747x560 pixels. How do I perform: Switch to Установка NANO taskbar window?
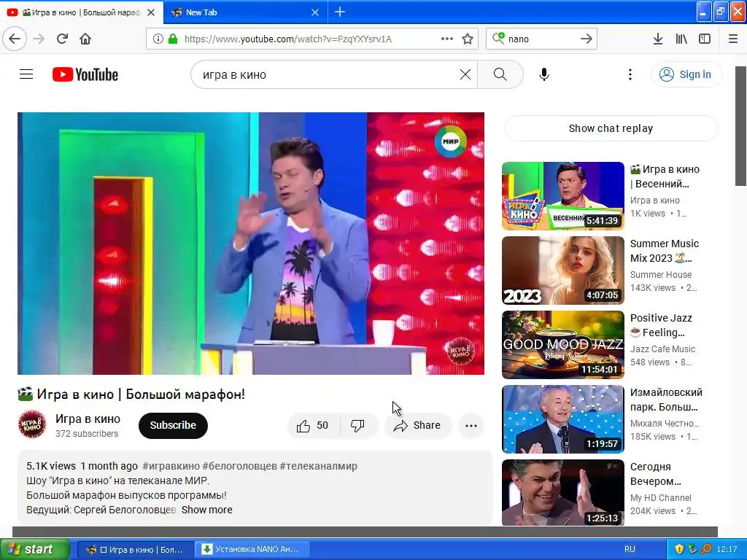tap(252, 549)
